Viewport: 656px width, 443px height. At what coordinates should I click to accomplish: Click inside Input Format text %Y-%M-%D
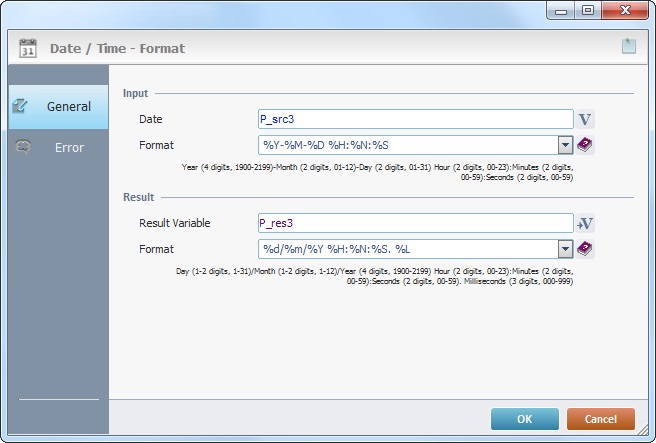[x=406, y=145]
